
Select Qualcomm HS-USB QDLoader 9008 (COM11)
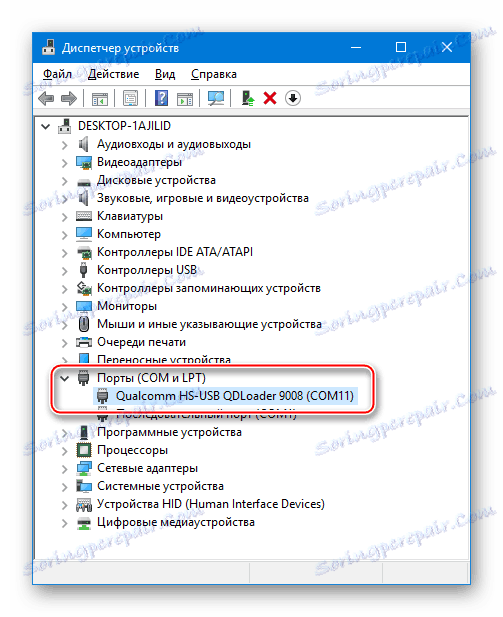tap(235, 396)
